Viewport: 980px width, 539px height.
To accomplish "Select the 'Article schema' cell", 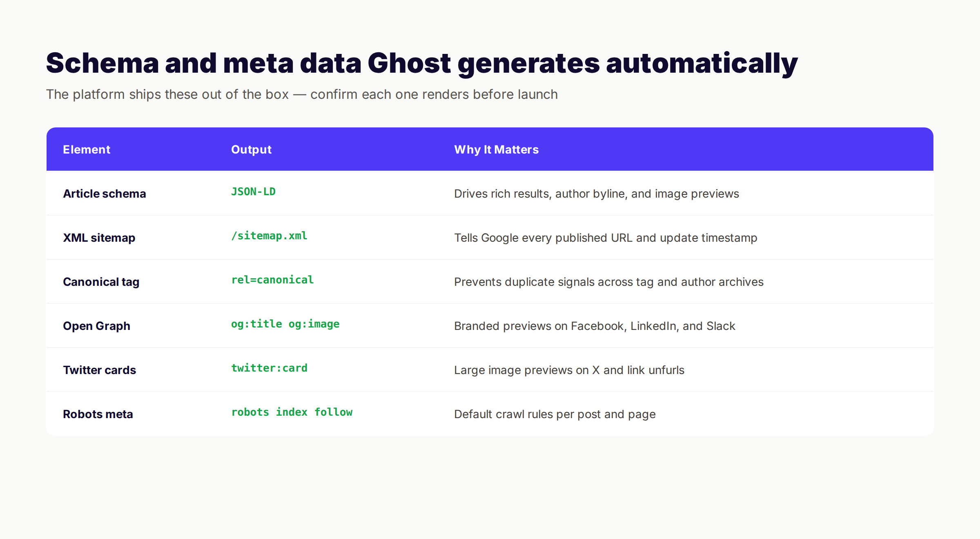I will [105, 194].
